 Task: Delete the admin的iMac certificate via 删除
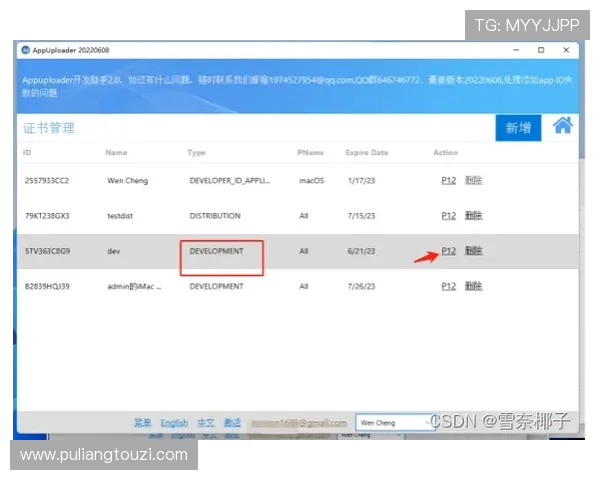point(473,286)
